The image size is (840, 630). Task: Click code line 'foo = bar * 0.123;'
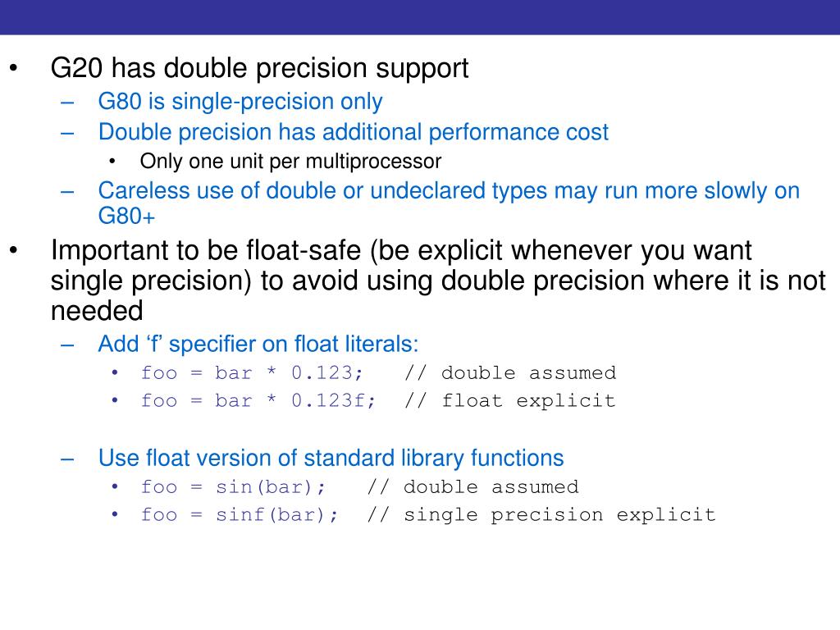click(251, 373)
